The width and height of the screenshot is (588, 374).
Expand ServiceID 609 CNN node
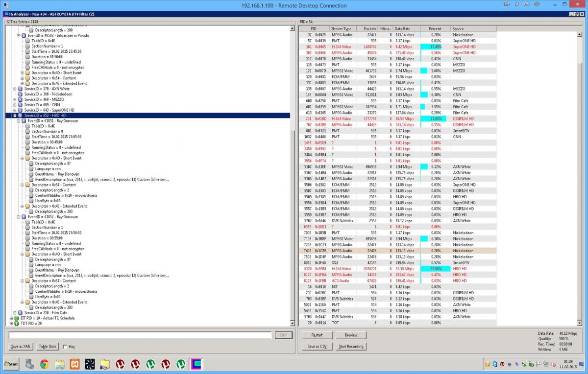click(15, 105)
